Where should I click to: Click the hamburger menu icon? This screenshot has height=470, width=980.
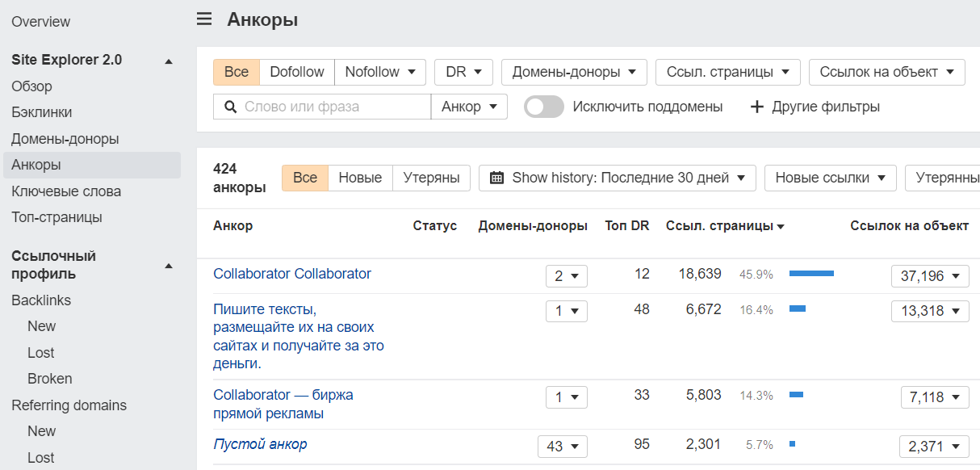point(204,19)
